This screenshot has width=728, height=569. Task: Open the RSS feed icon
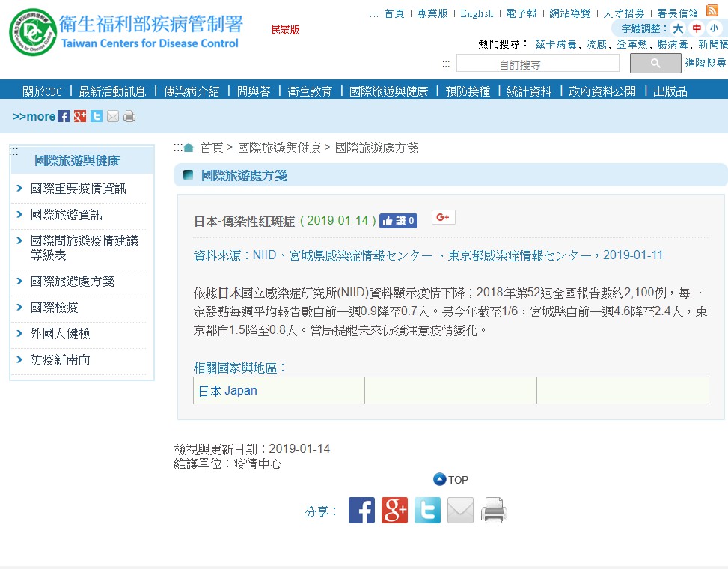[x=712, y=10]
